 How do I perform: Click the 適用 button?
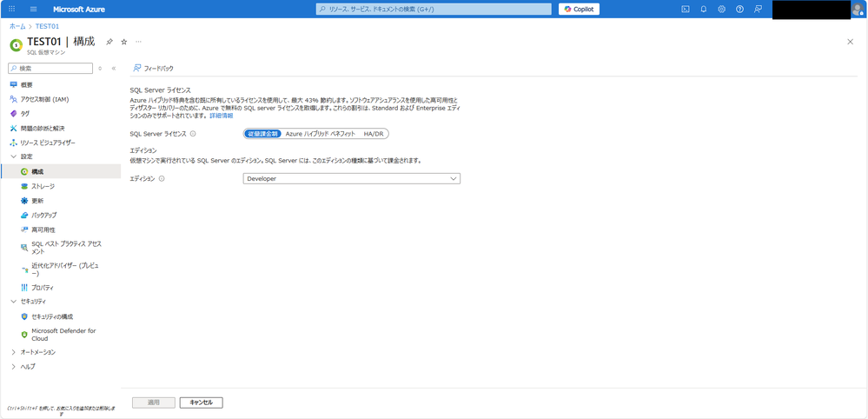click(154, 403)
